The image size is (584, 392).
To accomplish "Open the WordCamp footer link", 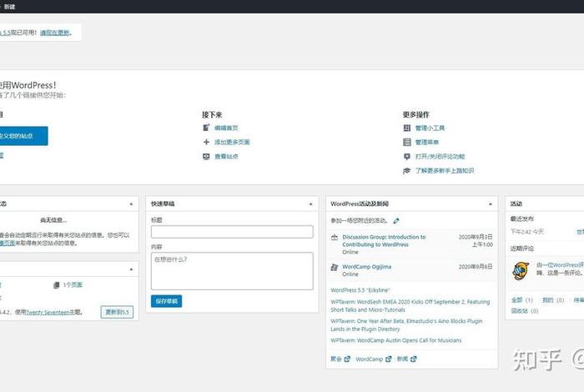I will [369, 359].
